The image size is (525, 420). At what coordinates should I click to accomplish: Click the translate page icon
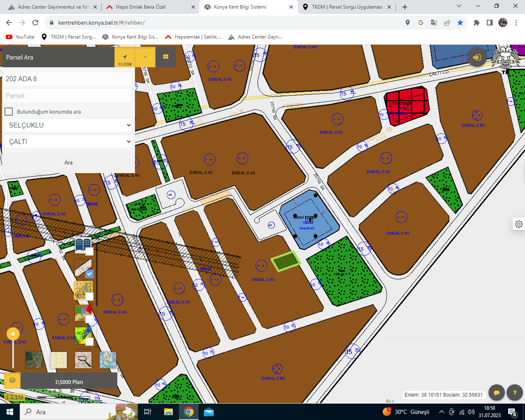(x=434, y=23)
